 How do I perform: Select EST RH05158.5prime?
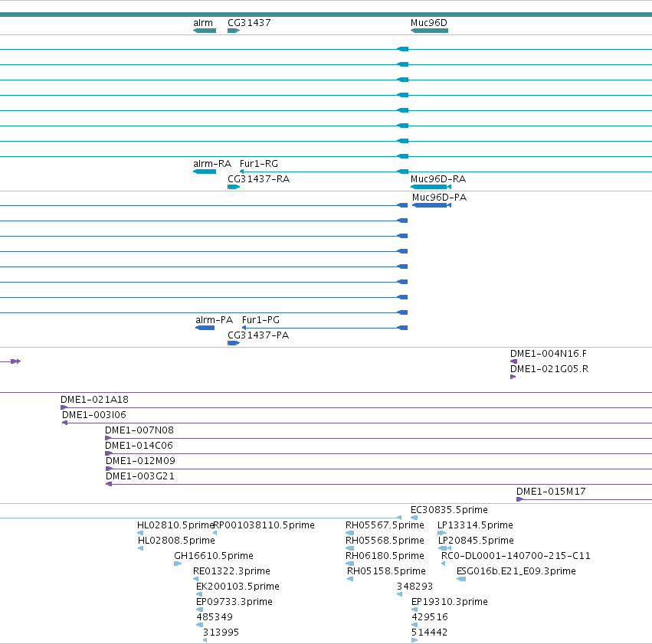pos(350,579)
